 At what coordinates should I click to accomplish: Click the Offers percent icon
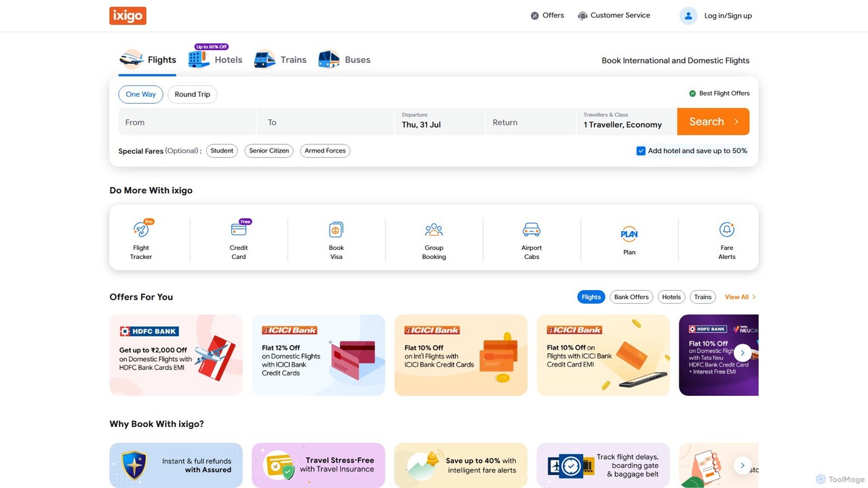pos(534,16)
